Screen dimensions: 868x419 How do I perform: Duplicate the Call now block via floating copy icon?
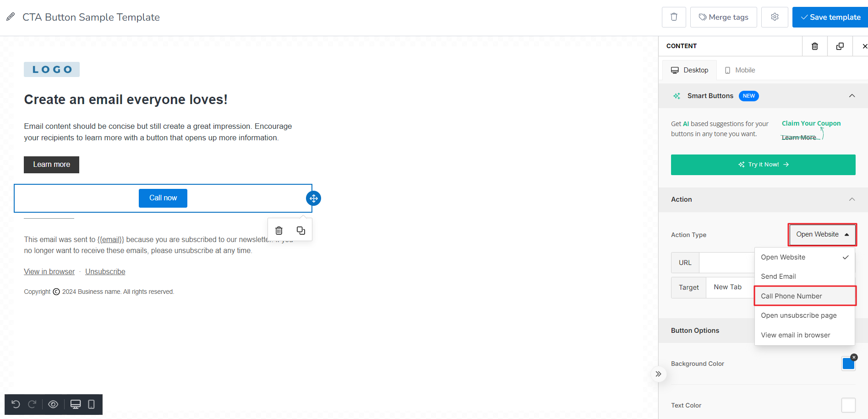(x=300, y=230)
